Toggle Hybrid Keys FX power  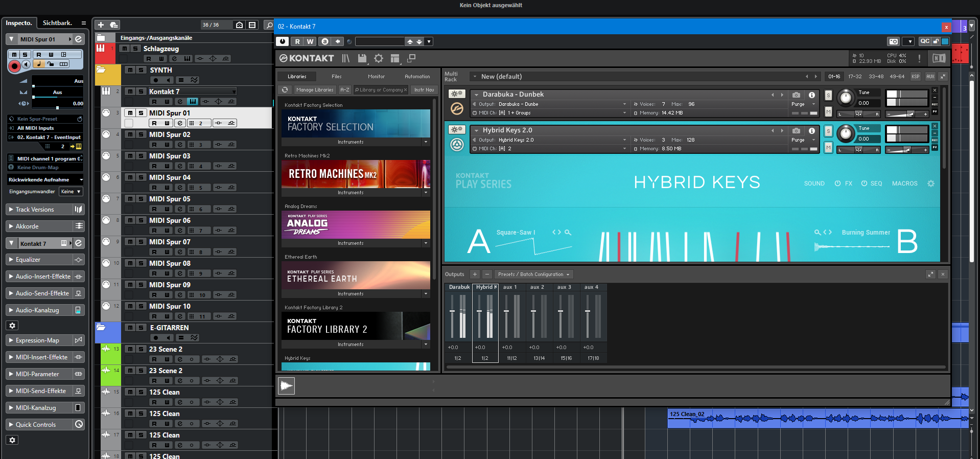pos(837,183)
